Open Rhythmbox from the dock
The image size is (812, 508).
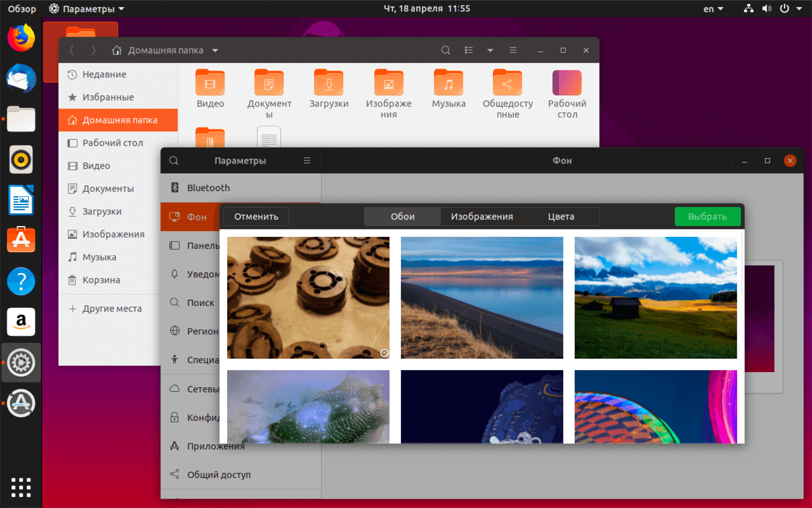21,159
